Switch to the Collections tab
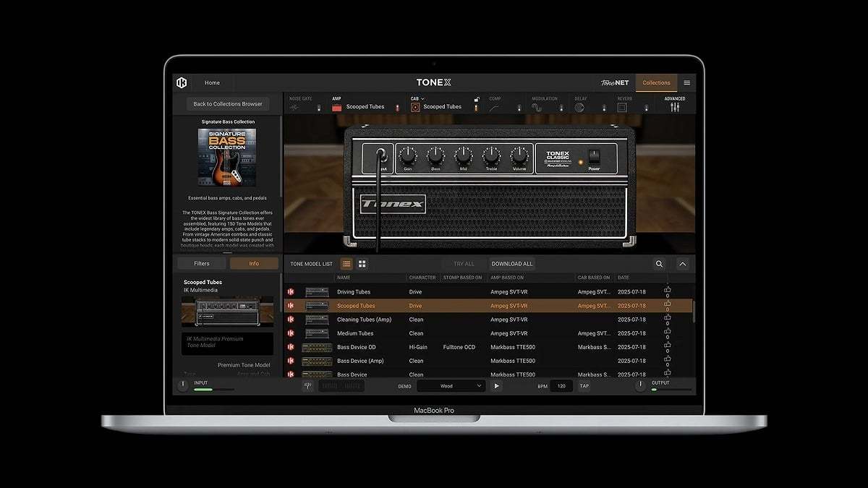This screenshot has height=488, width=868. pos(655,82)
